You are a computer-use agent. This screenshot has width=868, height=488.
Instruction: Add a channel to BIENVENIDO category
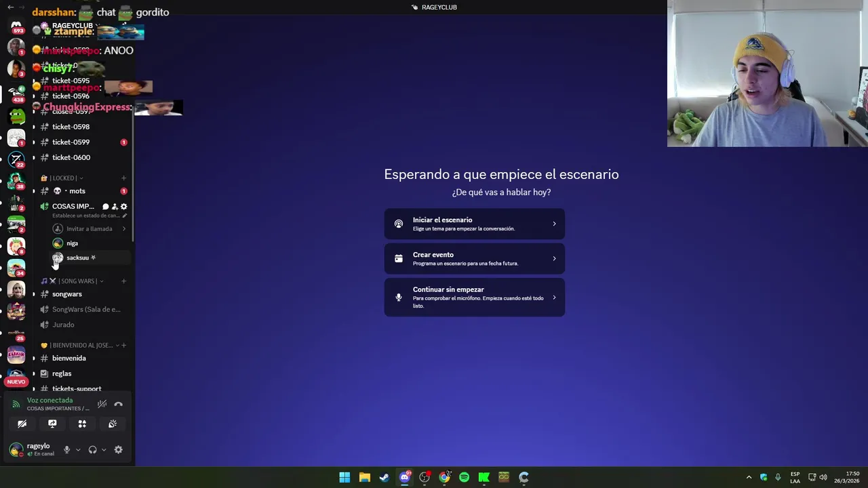point(123,346)
